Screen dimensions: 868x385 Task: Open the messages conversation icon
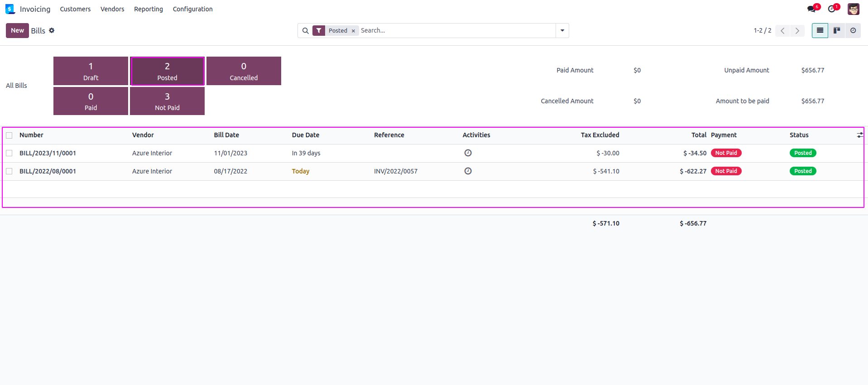pos(811,9)
